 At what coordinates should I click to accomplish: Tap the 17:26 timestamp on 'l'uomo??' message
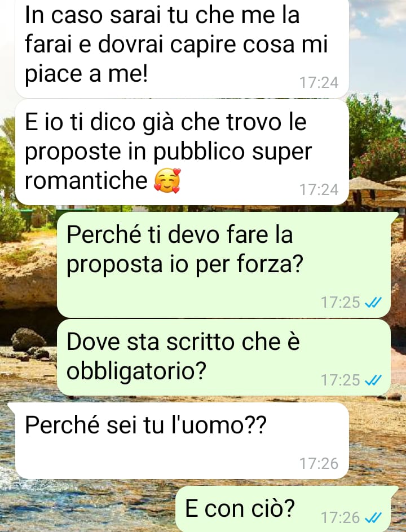[319, 463]
